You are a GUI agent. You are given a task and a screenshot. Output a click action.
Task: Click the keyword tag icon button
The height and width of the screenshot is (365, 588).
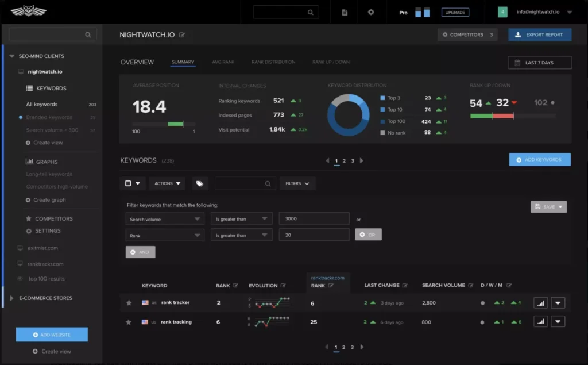(x=199, y=183)
